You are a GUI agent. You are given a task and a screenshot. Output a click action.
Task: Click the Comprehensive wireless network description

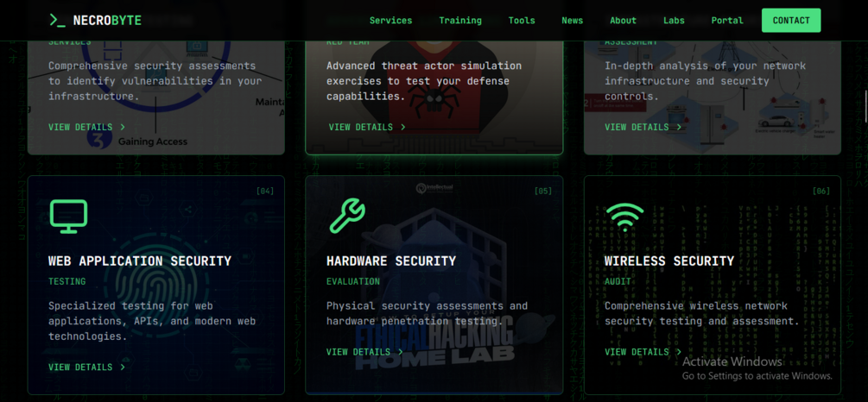(x=702, y=313)
